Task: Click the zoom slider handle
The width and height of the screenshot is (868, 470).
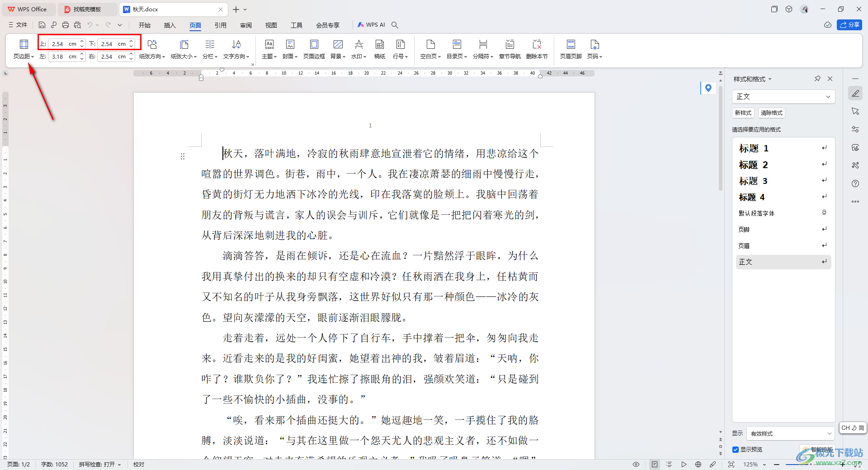Action: tap(811, 465)
